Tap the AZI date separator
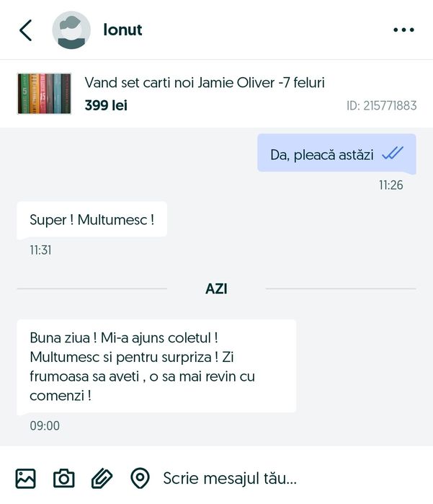Image resolution: width=433 pixels, height=504 pixels. [216, 288]
